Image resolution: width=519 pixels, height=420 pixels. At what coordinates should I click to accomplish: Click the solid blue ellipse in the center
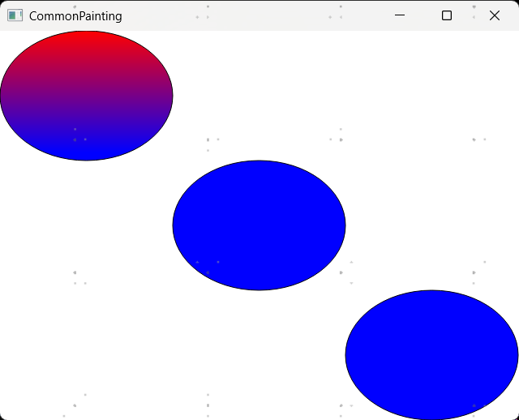pyautogui.click(x=259, y=225)
